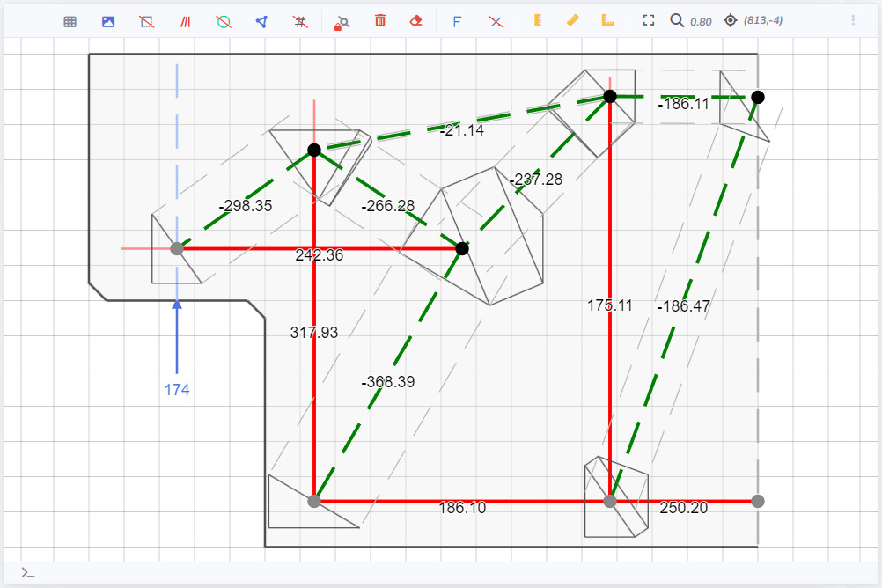882x588 pixels.
Task: Open the three-dot overflow menu
Action: (853, 20)
